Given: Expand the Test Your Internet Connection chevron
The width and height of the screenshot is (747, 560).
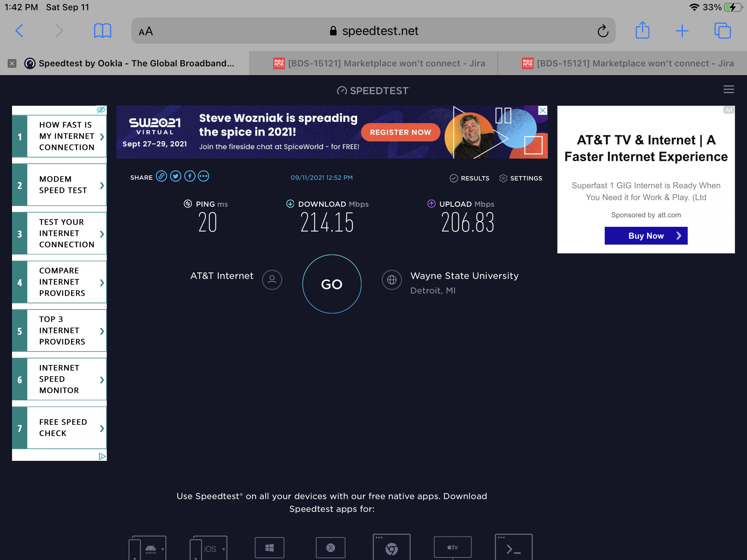Looking at the screenshot, I should [102, 234].
